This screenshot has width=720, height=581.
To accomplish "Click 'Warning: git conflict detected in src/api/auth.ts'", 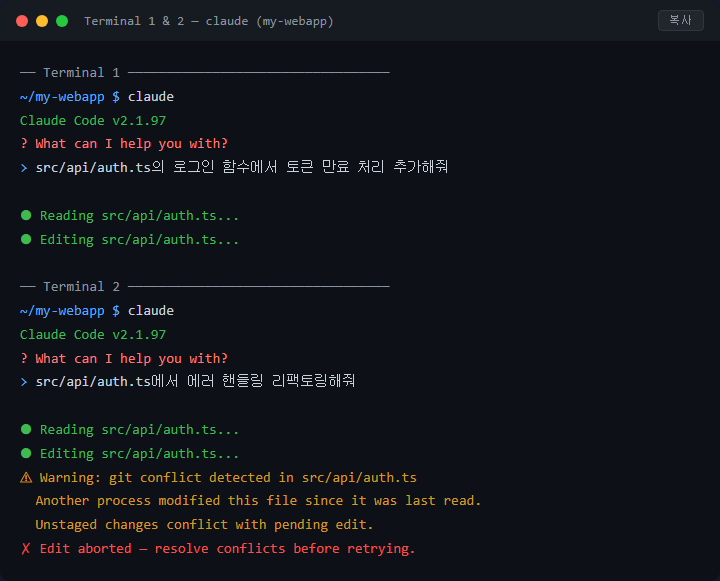I will [x=228, y=478].
